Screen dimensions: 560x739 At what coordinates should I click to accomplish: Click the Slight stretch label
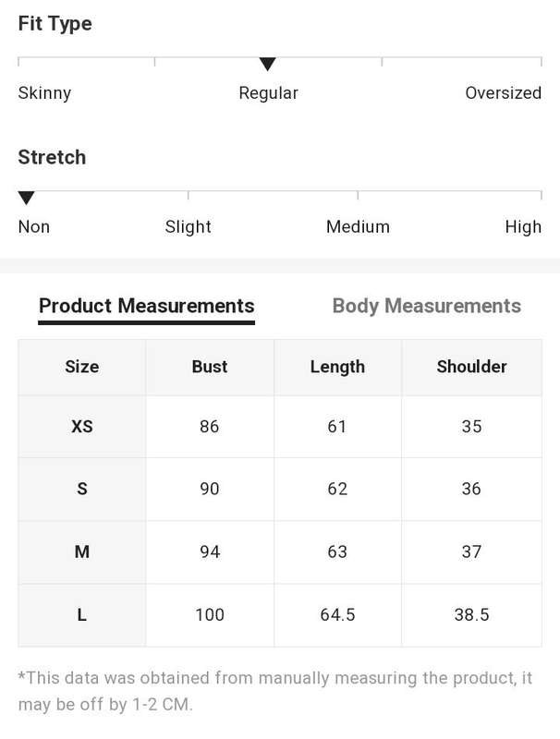pos(189,227)
